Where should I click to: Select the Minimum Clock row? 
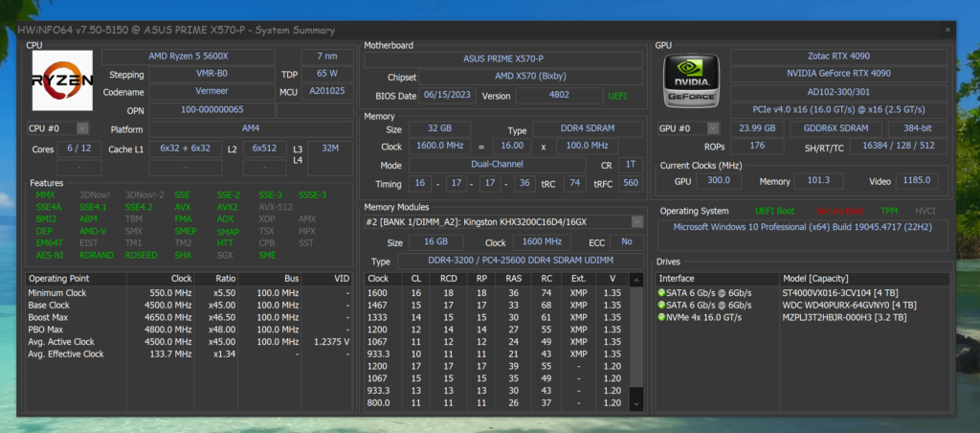point(189,293)
